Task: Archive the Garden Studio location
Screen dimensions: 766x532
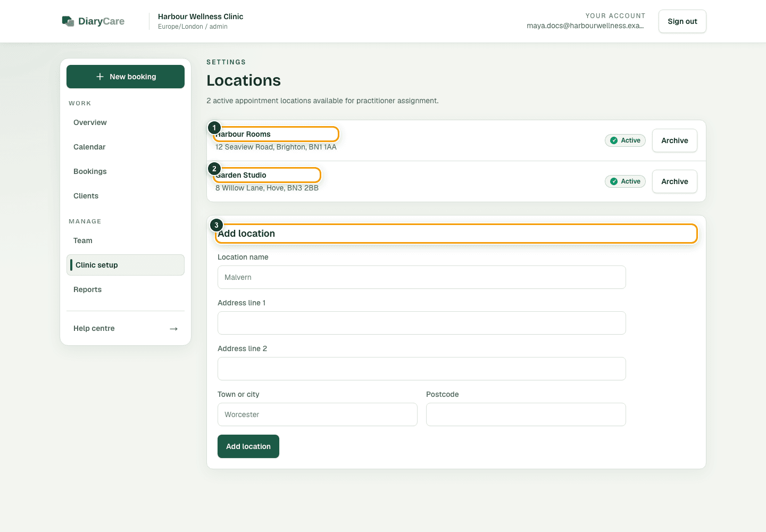Action: (x=675, y=181)
